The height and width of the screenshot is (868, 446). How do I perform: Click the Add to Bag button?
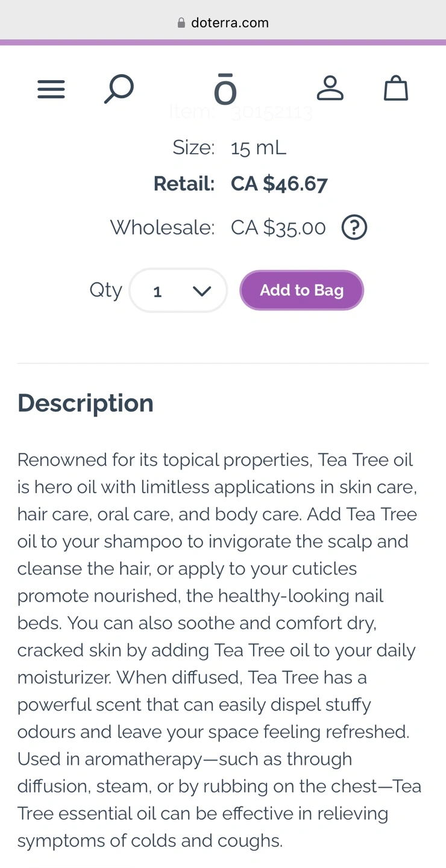(301, 291)
